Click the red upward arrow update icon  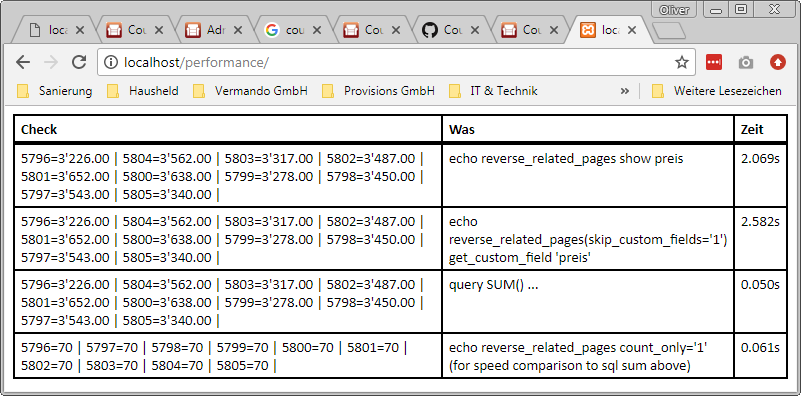[x=778, y=62]
